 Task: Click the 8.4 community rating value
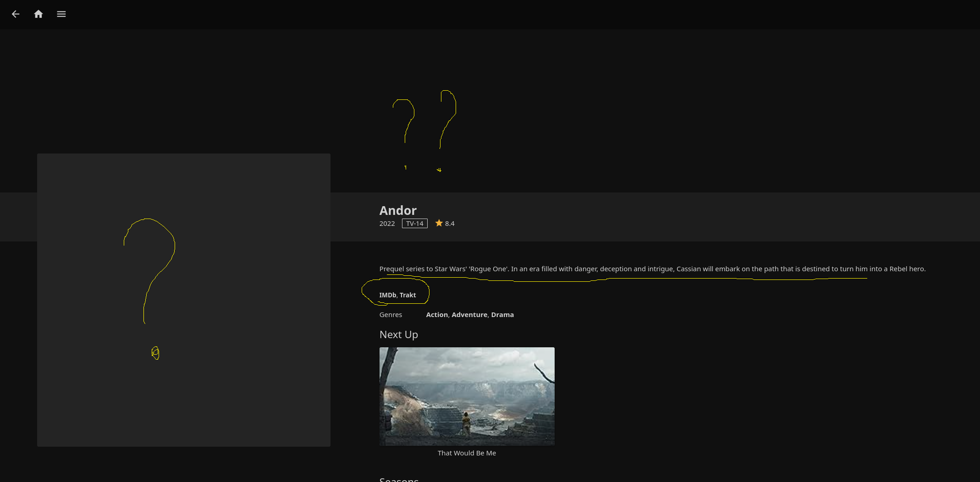[450, 224]
